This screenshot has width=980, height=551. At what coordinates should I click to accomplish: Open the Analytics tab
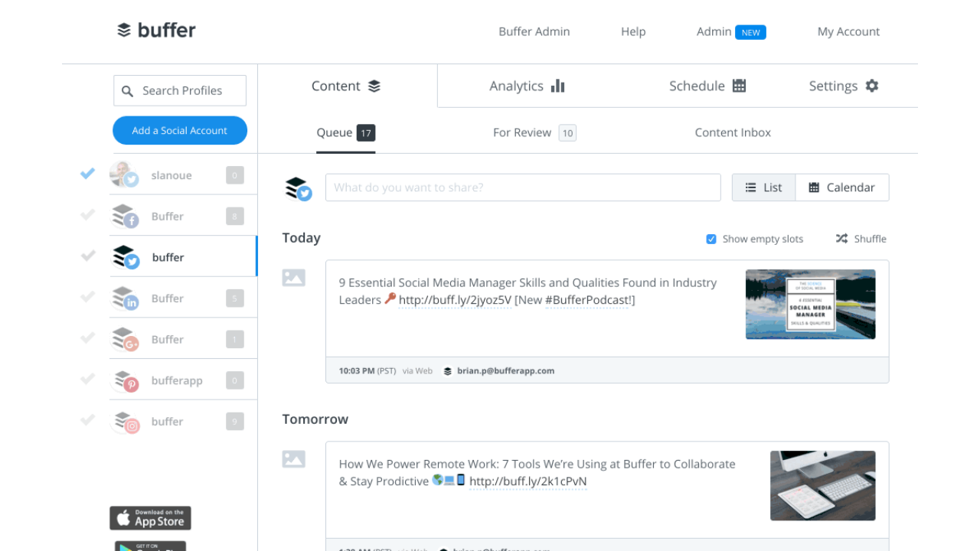(x=528, y=86)
